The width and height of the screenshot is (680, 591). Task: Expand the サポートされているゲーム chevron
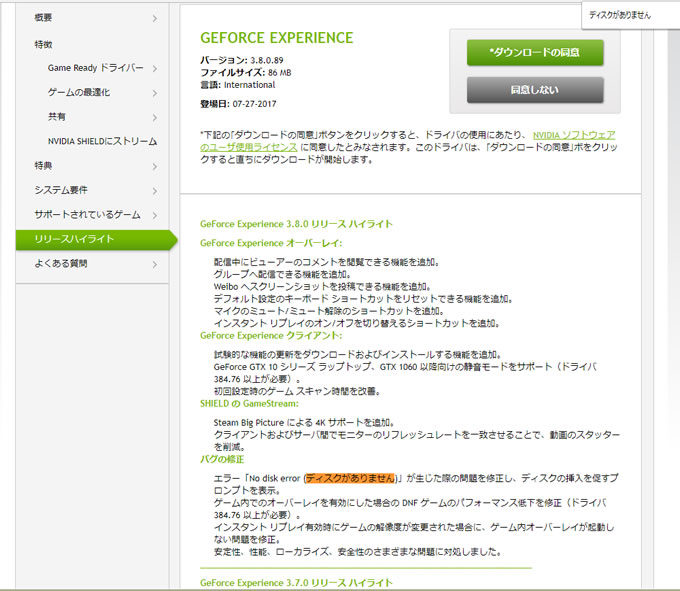(x=155, y=215)
